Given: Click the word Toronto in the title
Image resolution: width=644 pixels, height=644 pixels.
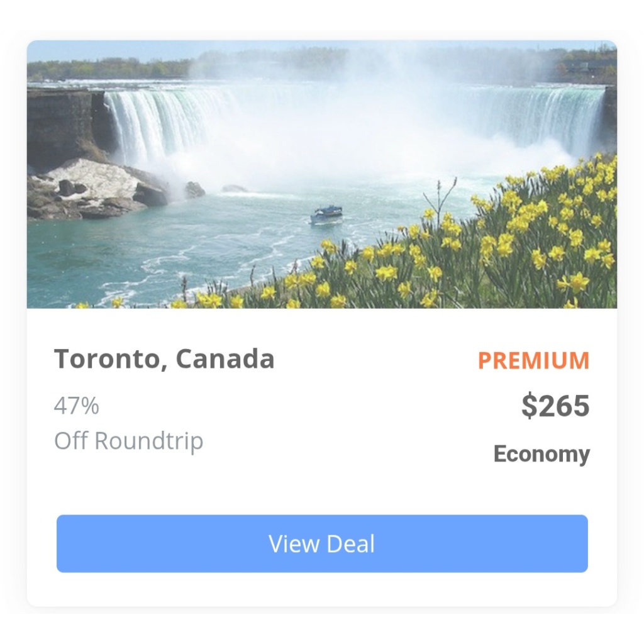Looking at the screenshot, I should click(107, 358).
